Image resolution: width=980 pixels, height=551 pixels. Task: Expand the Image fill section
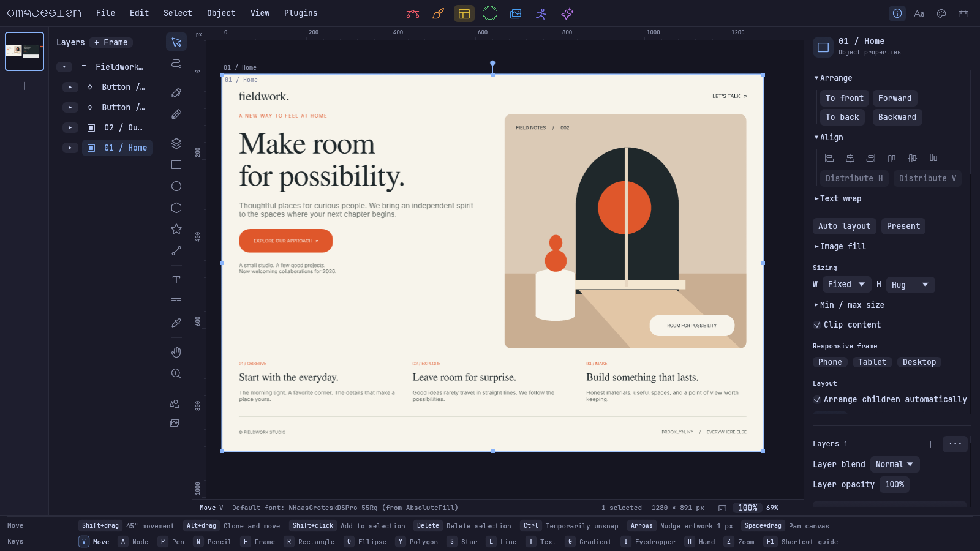pyautogui.click(x=840, y=247)
